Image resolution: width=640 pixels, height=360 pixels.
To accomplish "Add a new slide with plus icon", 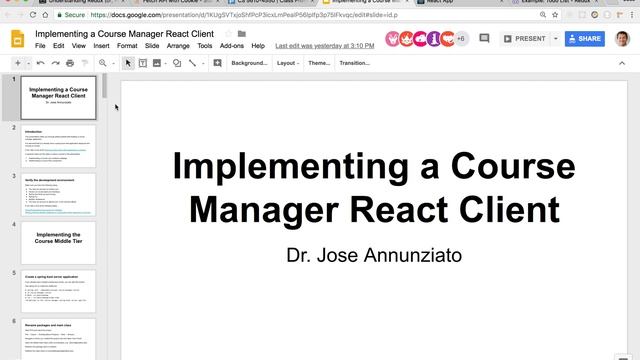I will (x=18, y=63).
